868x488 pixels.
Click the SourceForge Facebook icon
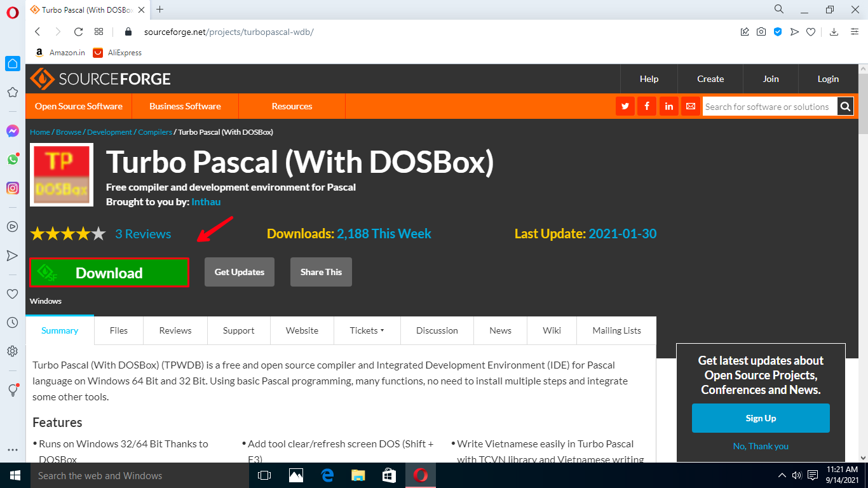(x=647, y=107)
